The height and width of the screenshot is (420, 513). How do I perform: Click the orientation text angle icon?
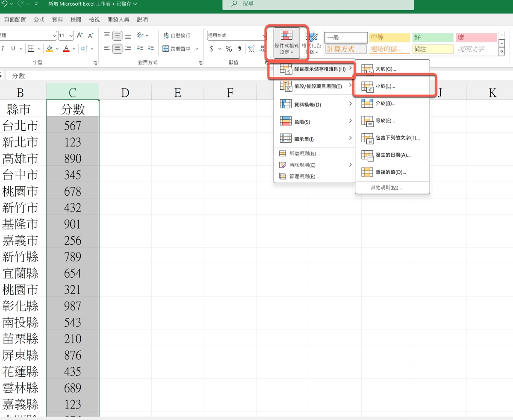pos(140,35)
